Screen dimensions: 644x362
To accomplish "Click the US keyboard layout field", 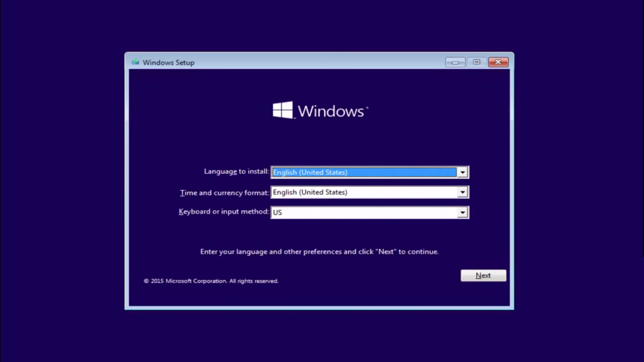I will 363,213.
